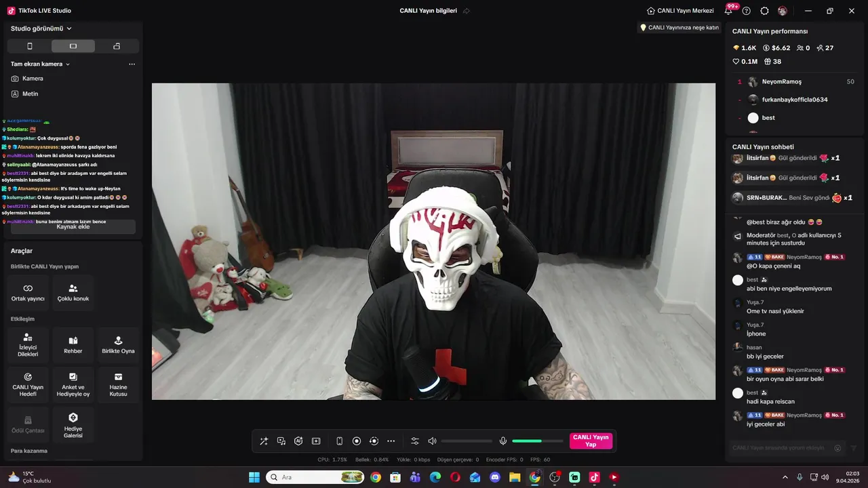Open the AI assistant hexagon icon
The image size is (868, 488).
pos(298,441)
